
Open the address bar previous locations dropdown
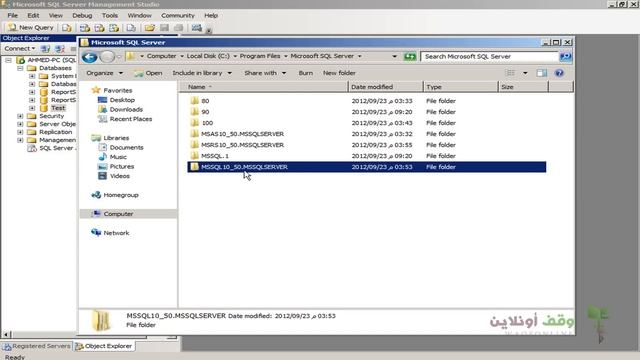click(394, 56)
